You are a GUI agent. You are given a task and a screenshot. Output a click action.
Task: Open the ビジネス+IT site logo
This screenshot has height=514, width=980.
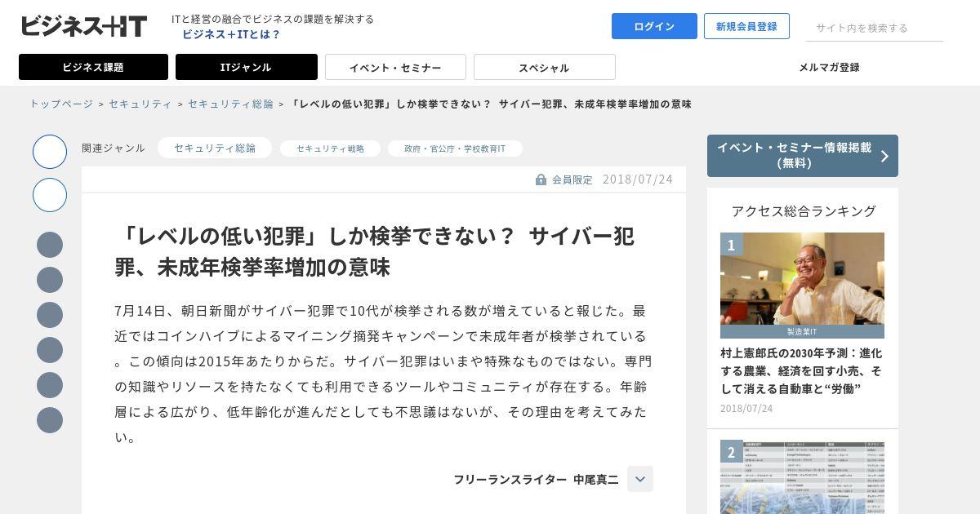click(x=83, y=26)
